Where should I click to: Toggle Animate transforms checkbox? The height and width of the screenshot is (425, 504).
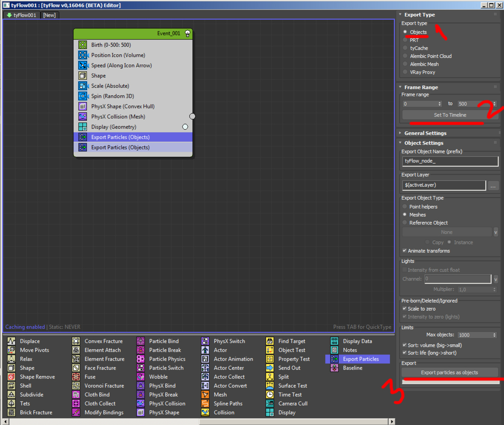point(405,251)
